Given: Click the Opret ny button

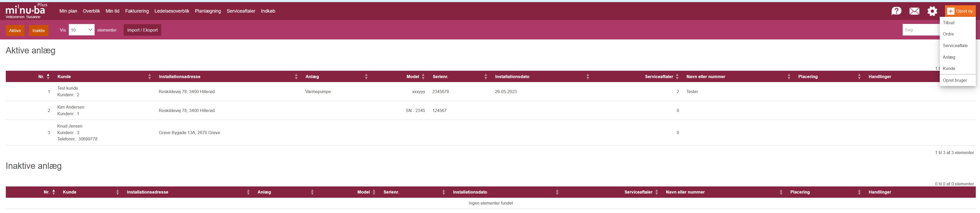Looking at the screenshot, I should [x=960, y=11].
